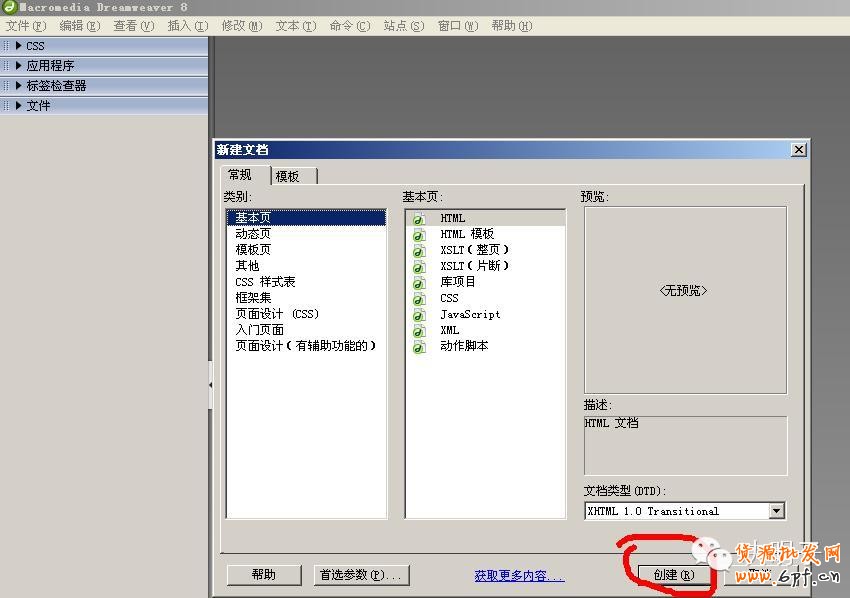Collapse the side panel with the splitter arrow
The width and height of the screenshot is (850, 598).
click(210, 385)
